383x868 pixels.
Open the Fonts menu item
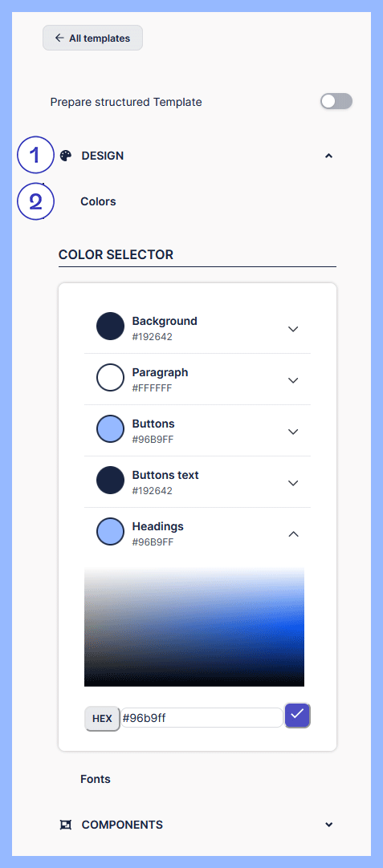click(96, 779)
